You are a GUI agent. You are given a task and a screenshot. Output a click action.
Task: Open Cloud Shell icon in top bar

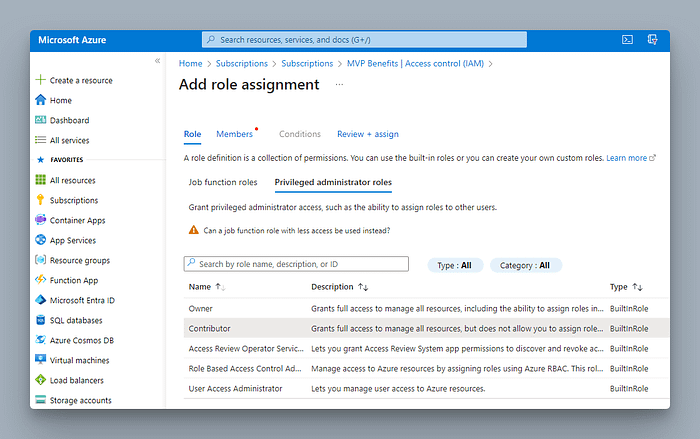(627, 40)
